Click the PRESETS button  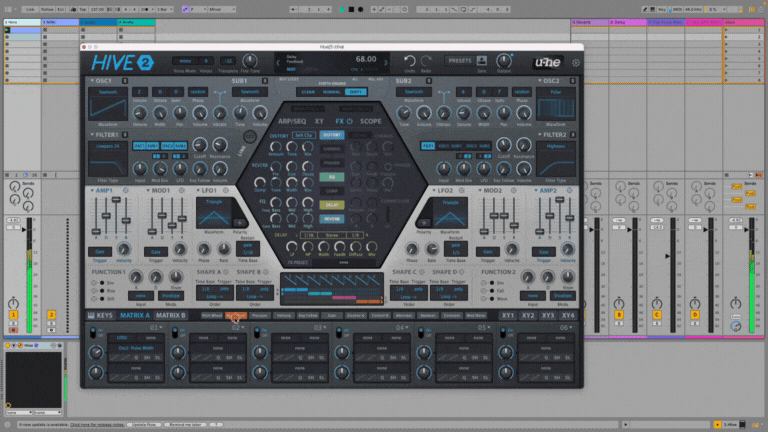(x=459, y=61)
